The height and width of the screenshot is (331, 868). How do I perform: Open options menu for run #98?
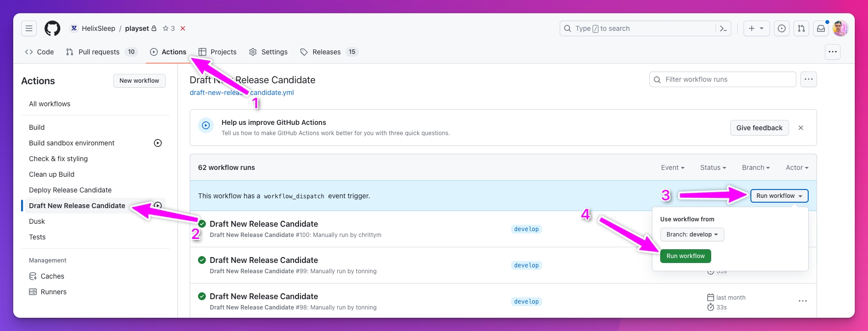click(x=802, y=301)
